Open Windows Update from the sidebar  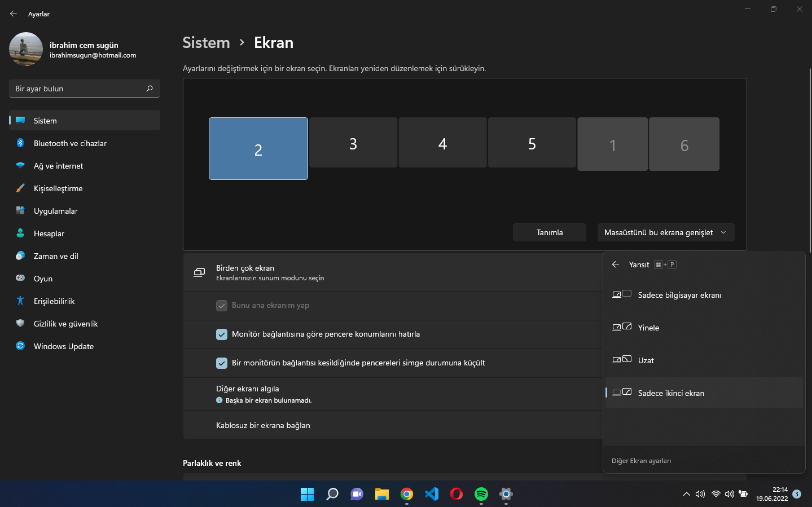click(63, 346)
